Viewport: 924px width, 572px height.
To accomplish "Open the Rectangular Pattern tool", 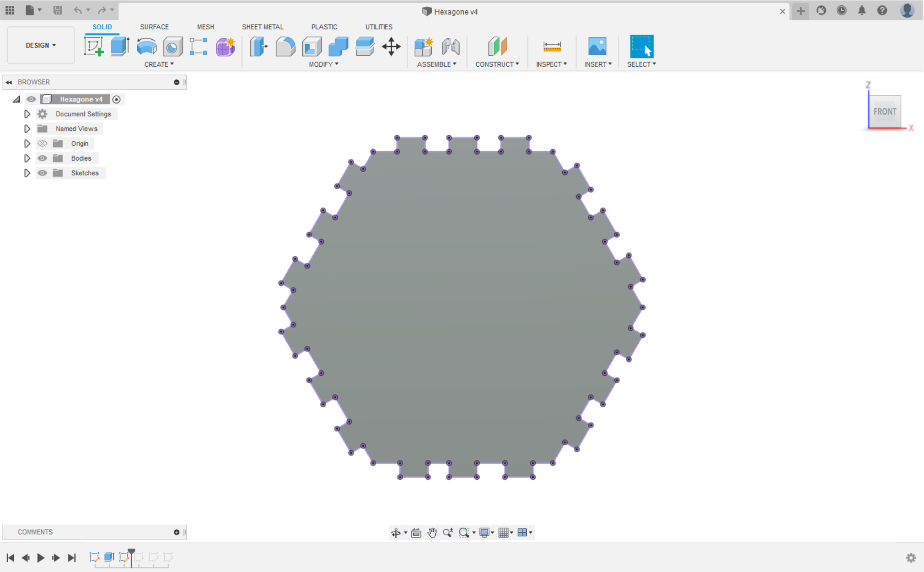I will click(199, 46).
